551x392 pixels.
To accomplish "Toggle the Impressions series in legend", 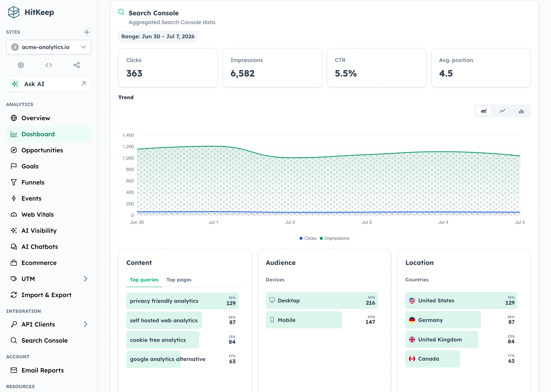I will coord(334,238).
